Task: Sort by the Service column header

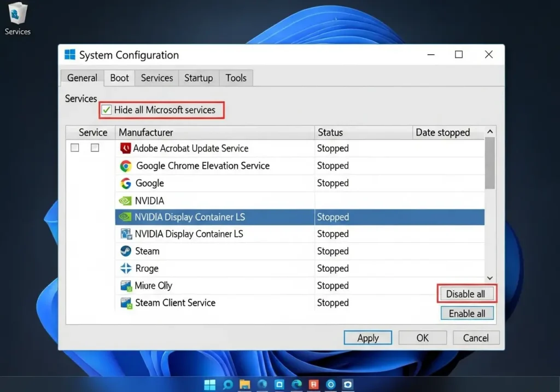Action: (91, 132)
